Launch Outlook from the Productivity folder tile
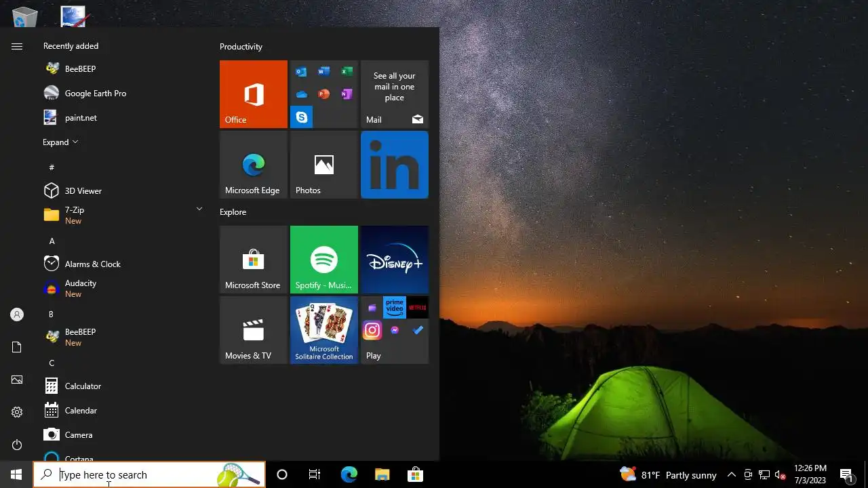The image size is (868, 488). point(301,72)
